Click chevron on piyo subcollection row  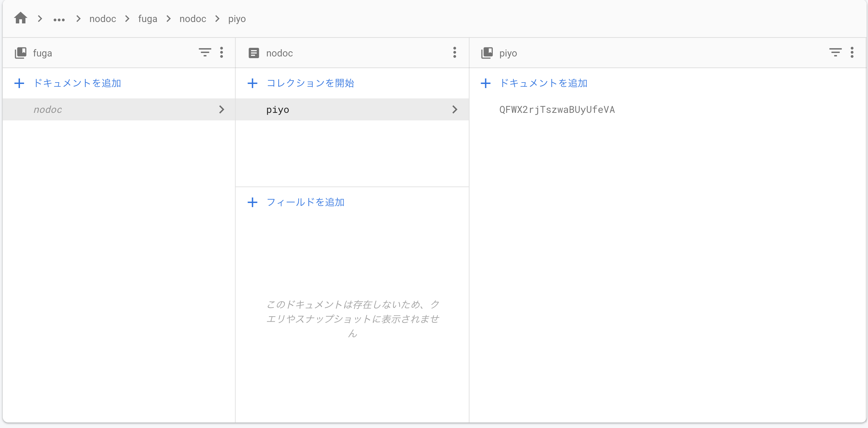point(455,110)
